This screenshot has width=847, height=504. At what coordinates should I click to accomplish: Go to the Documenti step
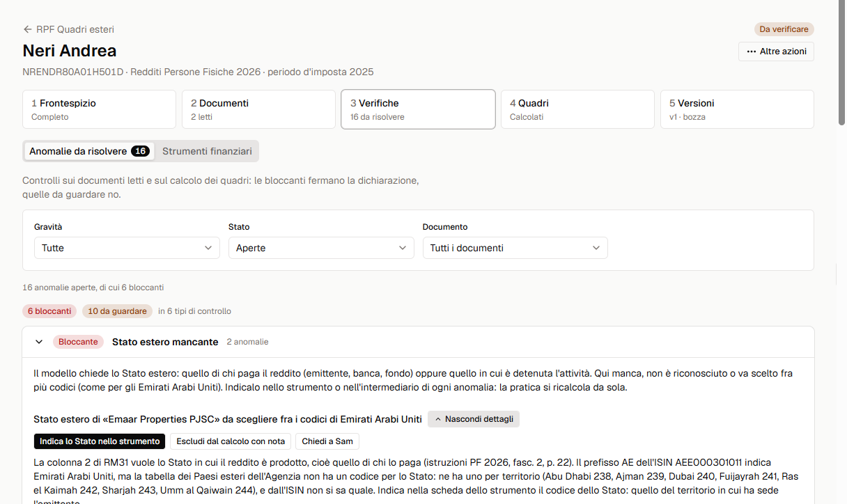258,109
